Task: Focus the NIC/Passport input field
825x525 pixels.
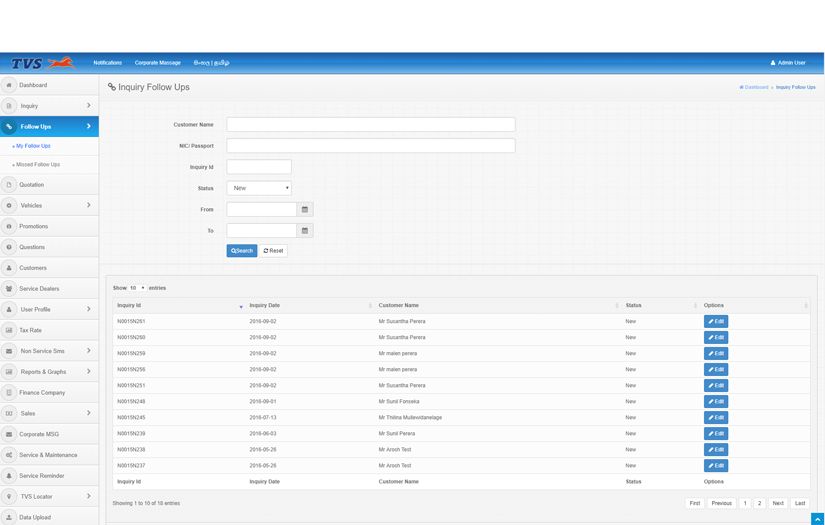Action: pyautogui.click(x=370, y=146)
